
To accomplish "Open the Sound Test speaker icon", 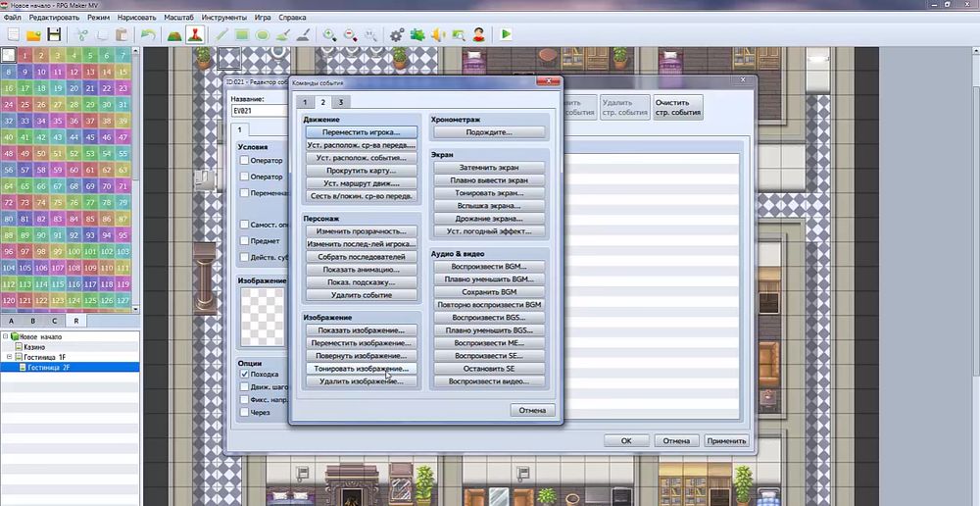I will click(437, 35).
